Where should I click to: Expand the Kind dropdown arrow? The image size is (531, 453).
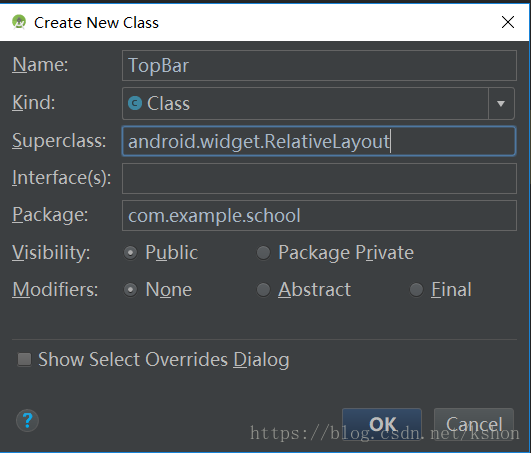tap(501, 103)
